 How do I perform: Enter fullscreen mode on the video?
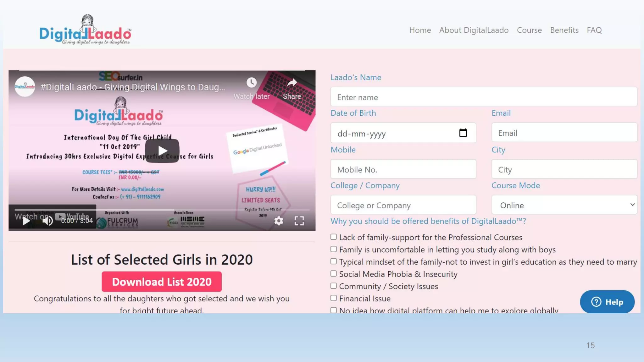299,221
